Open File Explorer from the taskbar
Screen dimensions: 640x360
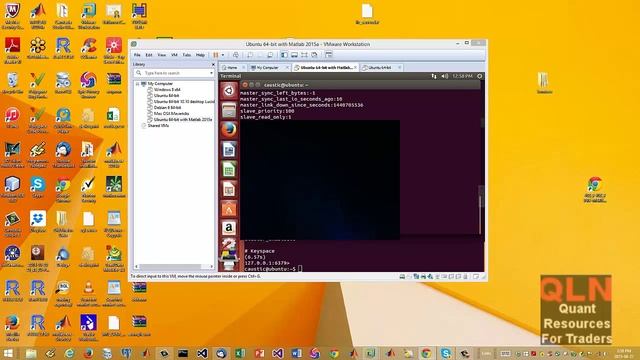click(31, 353)
